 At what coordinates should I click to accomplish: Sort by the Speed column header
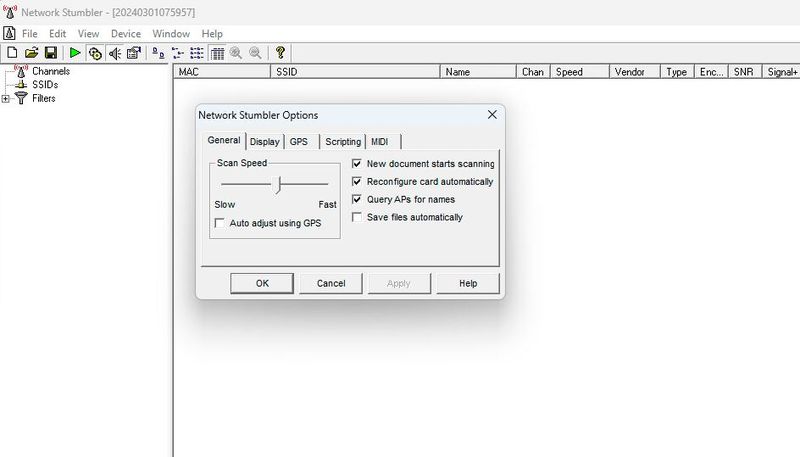pyautogui.click(x=580, y=72)
